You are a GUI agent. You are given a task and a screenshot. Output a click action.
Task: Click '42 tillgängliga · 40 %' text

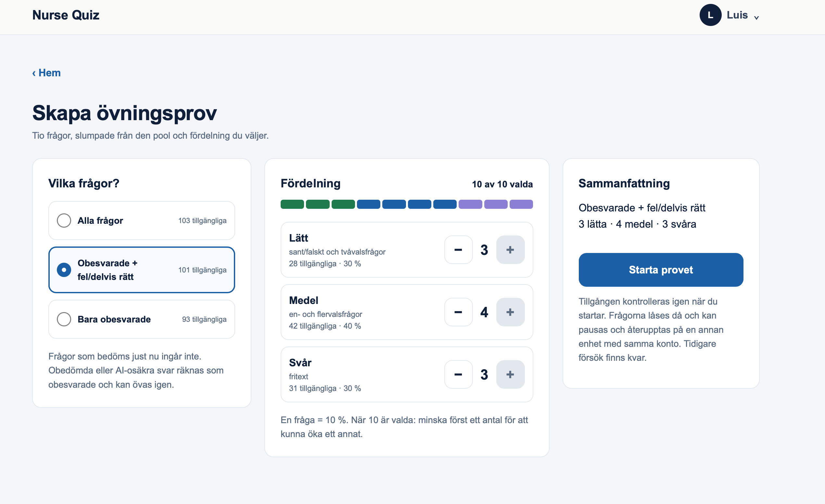point(325,326)
